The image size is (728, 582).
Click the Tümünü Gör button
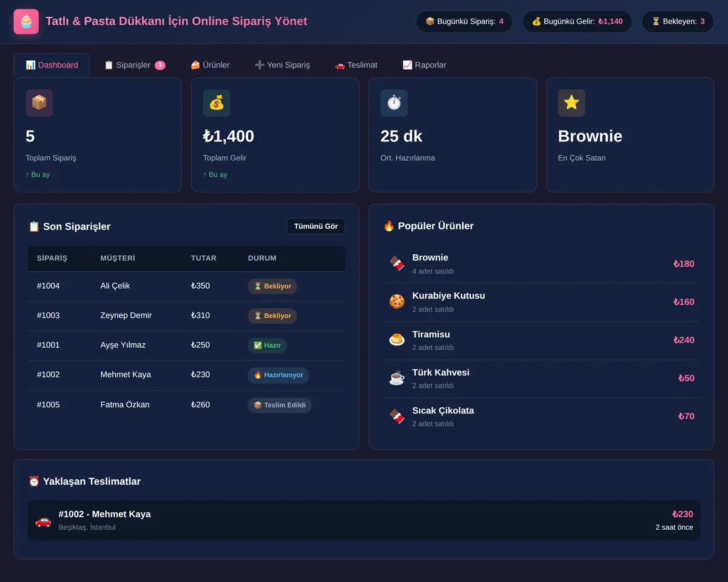[316, 226]
